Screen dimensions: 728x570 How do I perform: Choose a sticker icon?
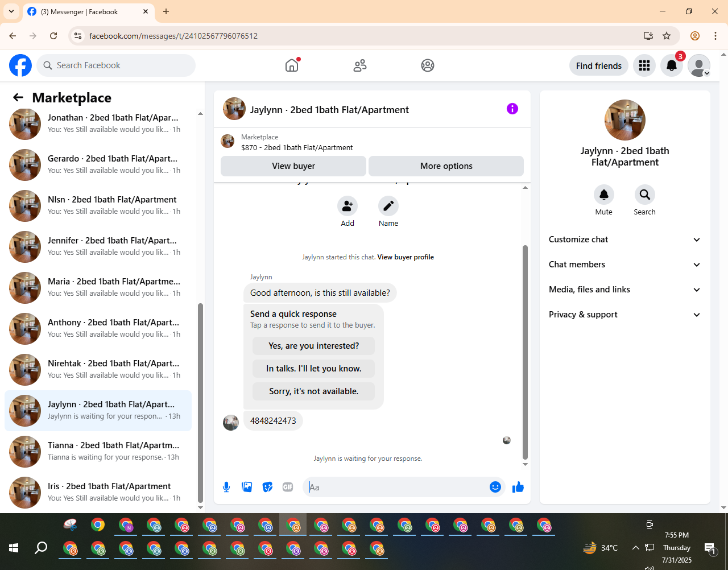(x=267, y=487)
